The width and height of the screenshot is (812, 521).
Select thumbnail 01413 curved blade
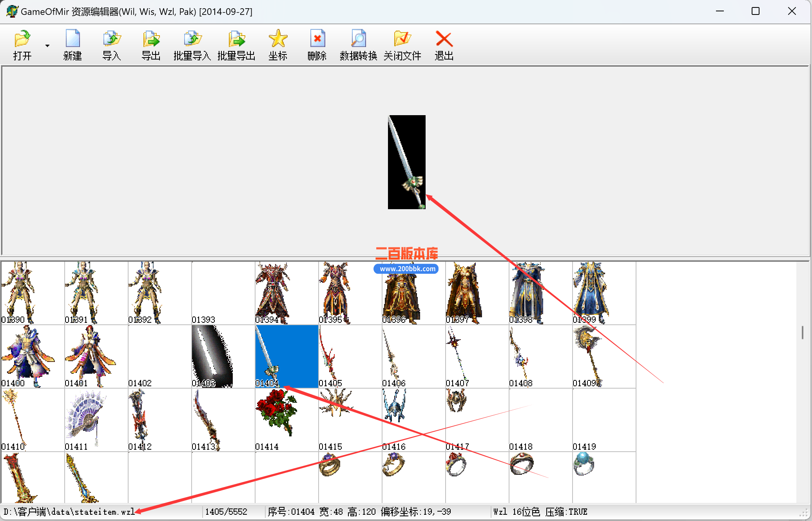223,420
